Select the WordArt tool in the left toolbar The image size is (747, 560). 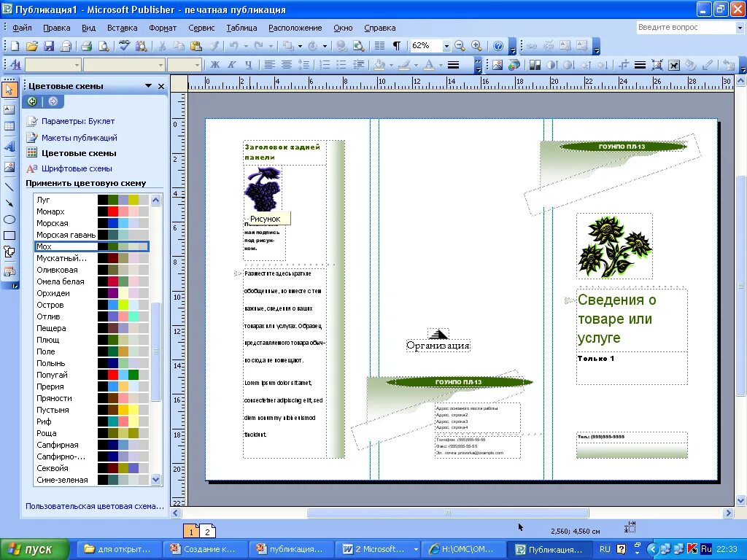point(9,147)
